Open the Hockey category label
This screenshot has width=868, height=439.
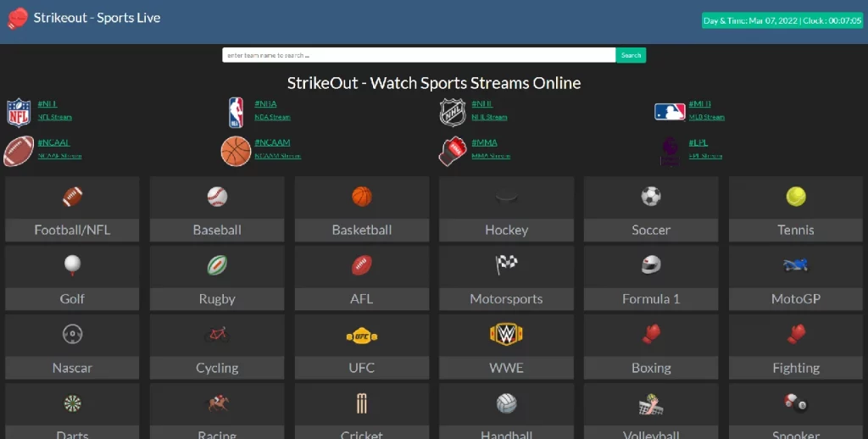[507, 230]
